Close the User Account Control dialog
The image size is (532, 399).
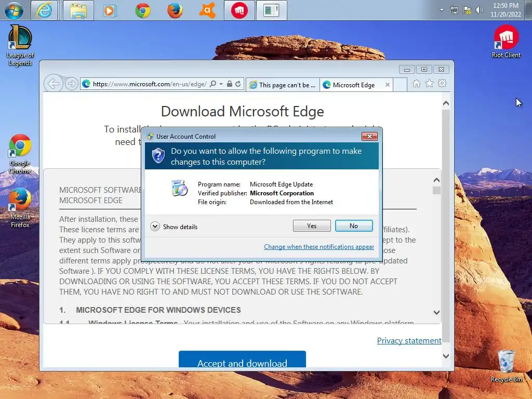click(369, 137)
